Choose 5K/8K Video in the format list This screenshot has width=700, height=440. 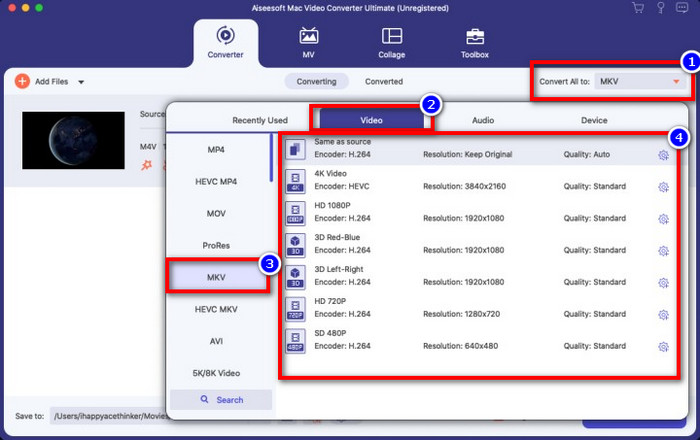click(x=216, y=373)
